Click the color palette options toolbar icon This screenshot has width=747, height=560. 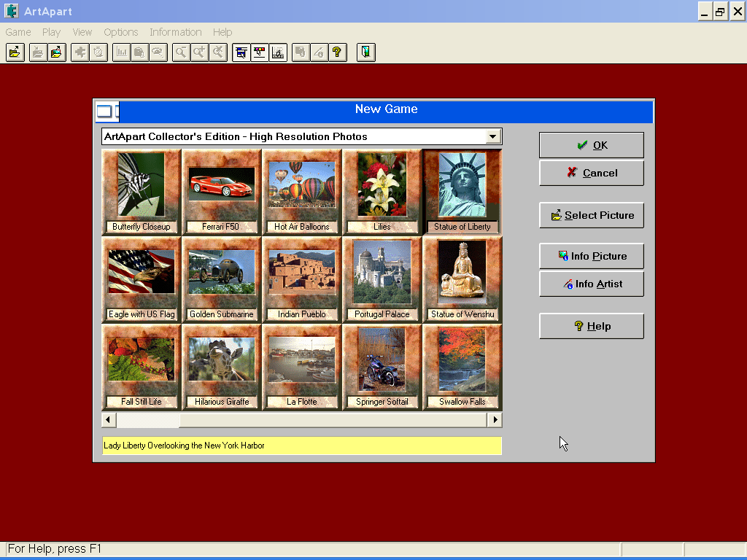click(259, 52)
